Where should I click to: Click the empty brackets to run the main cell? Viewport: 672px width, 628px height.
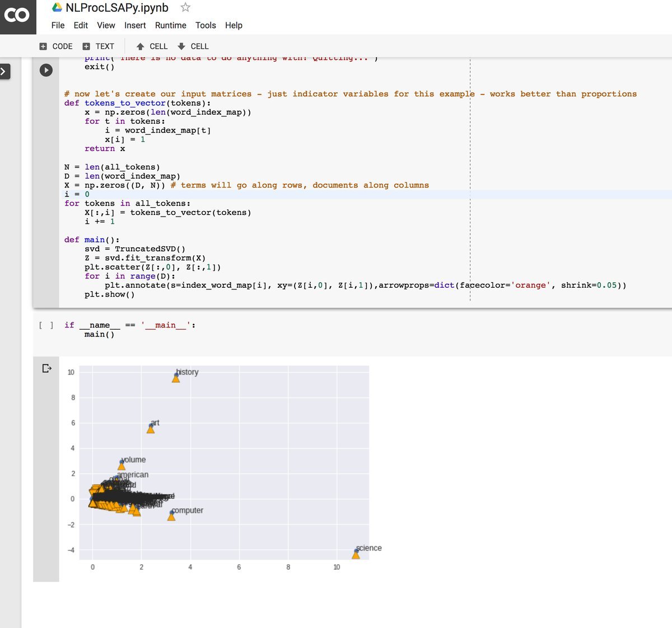46,325
